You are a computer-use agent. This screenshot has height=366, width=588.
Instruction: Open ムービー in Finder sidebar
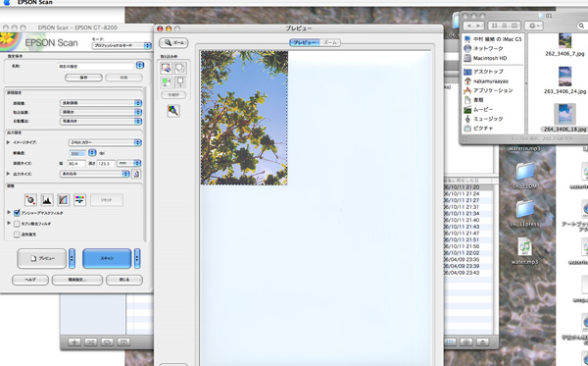(483, 110)
